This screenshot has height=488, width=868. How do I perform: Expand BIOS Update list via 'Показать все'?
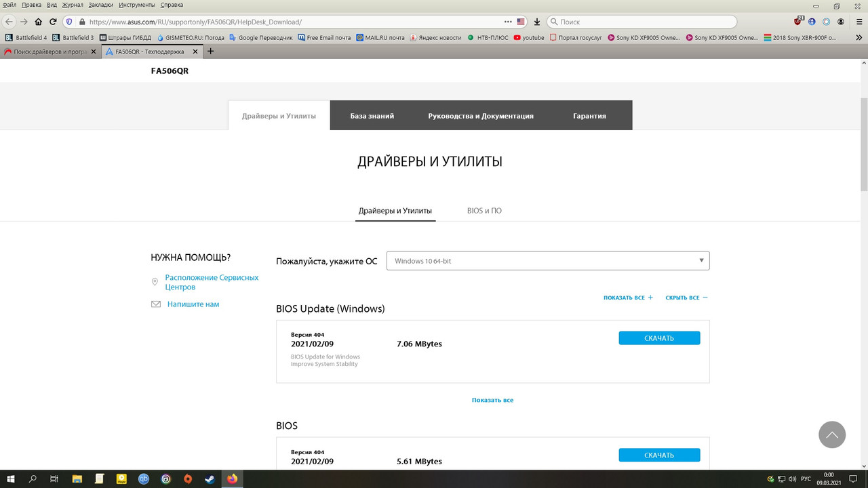coord(492,400)
